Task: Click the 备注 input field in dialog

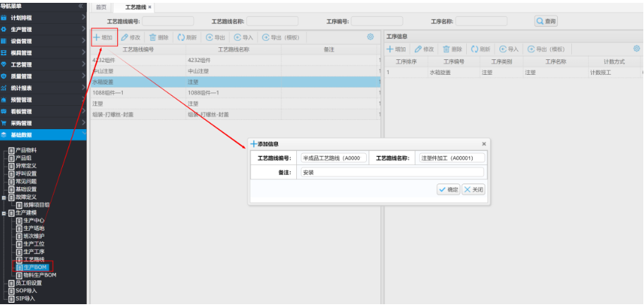Action: 391,171
